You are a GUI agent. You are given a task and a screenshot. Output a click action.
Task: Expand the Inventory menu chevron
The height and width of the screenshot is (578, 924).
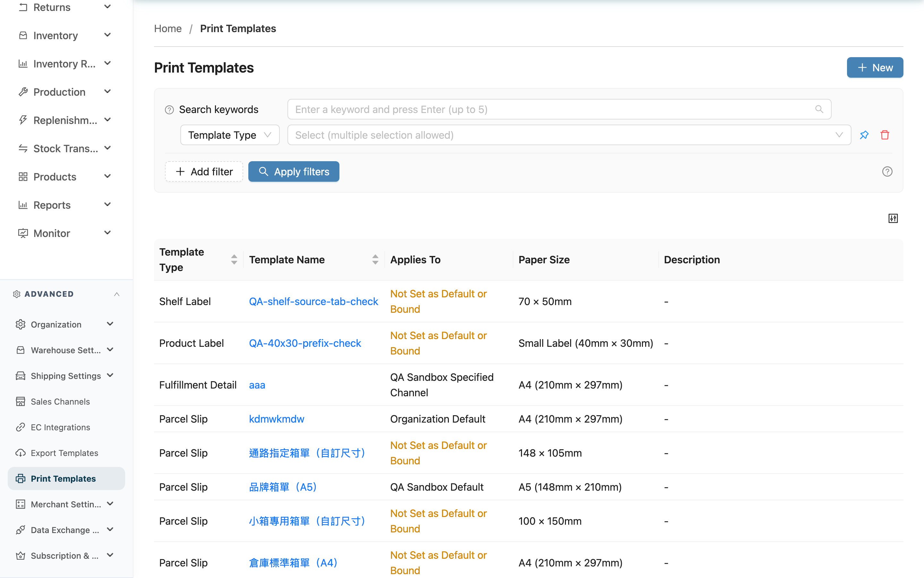[x=108, y=35]
